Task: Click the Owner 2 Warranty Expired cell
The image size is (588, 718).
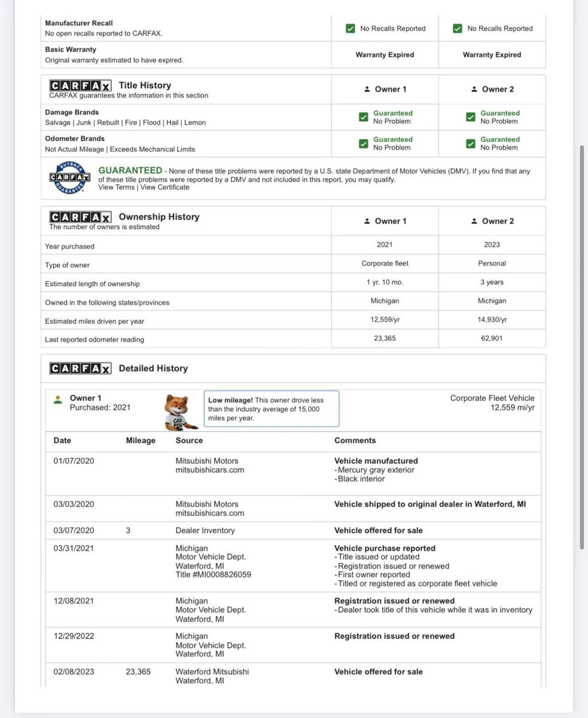Action: [x=492, y=55]
